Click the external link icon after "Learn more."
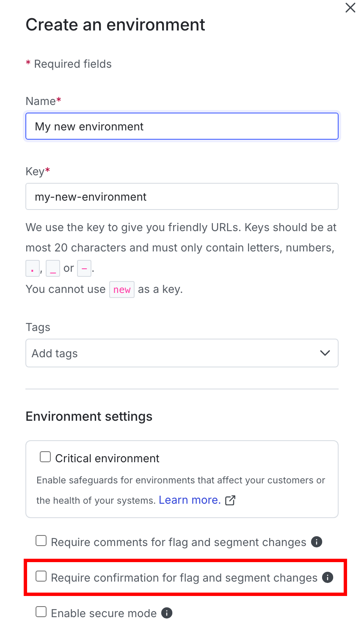The width and height of the screenshot is (364, 629). [230, 500]
